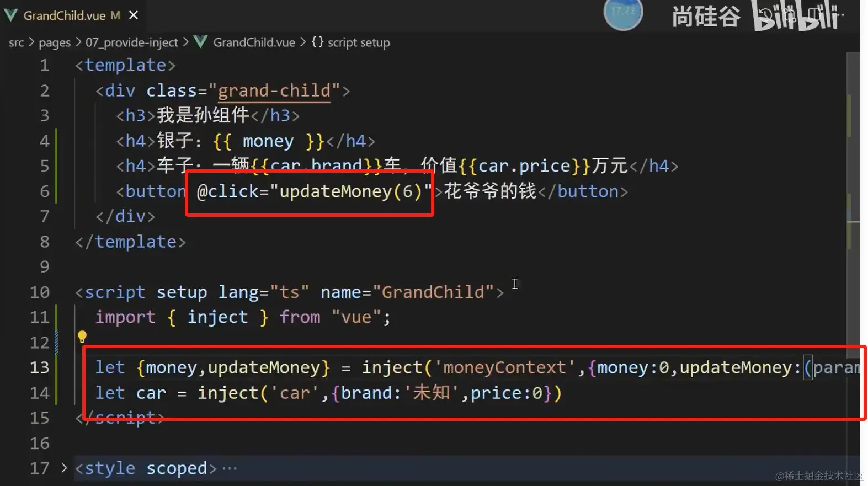Click the M modified marker on tab

[115, 15]
